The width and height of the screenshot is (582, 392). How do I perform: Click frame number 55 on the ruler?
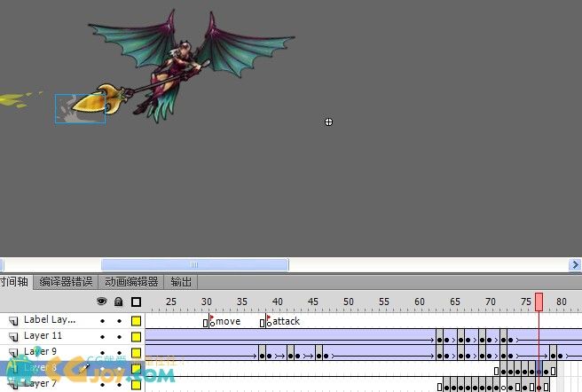click(384, 302)
